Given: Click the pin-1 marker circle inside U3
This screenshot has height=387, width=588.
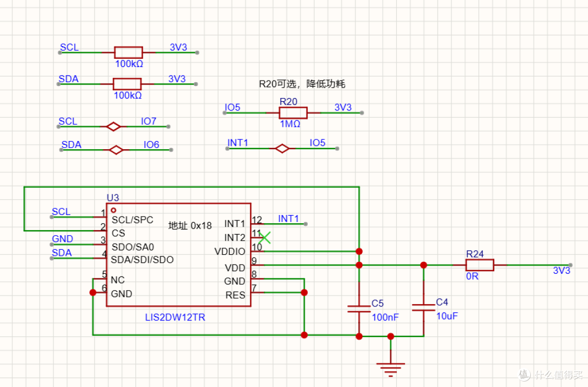Looking at the screenshot, I should coord(113,211).
